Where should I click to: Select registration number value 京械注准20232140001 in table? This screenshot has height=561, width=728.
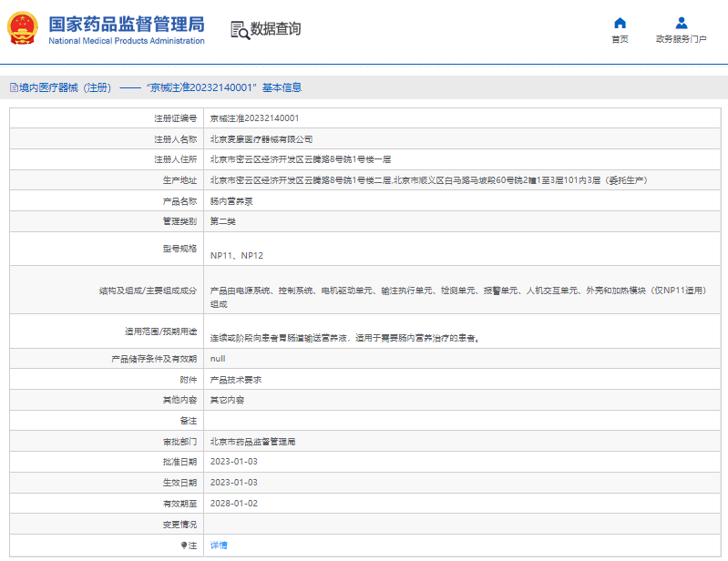(254, 118)
